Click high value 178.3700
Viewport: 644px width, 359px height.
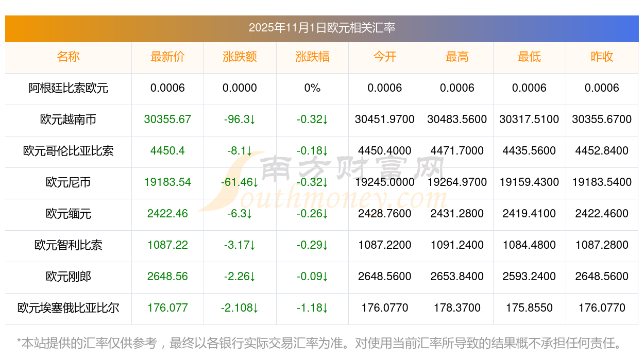point(457,308)
